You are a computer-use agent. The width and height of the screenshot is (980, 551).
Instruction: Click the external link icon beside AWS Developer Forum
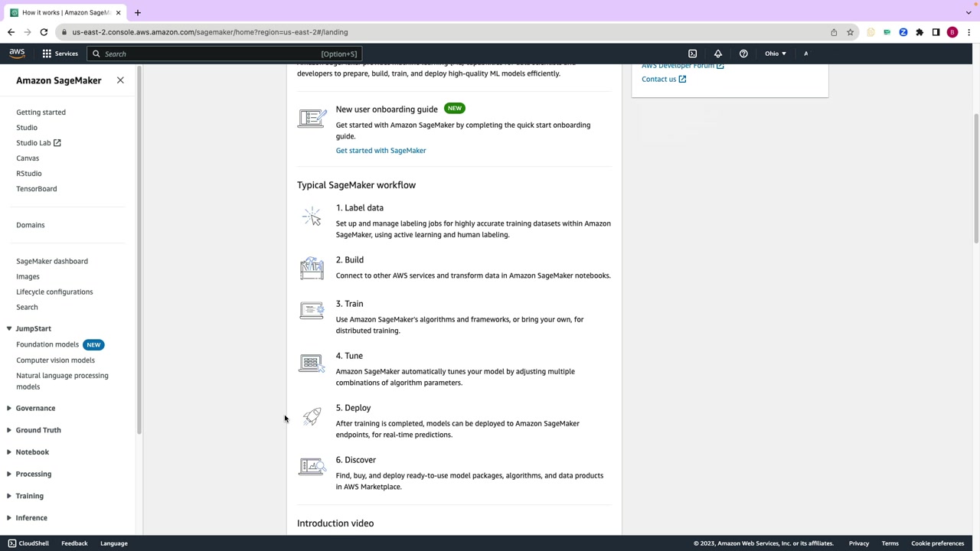click(x=720, y=67)
